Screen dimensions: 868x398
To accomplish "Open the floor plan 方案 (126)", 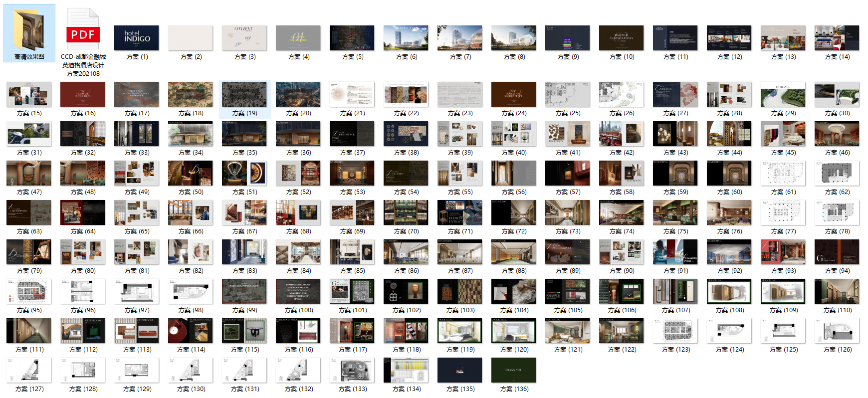I will coord(837,331).
